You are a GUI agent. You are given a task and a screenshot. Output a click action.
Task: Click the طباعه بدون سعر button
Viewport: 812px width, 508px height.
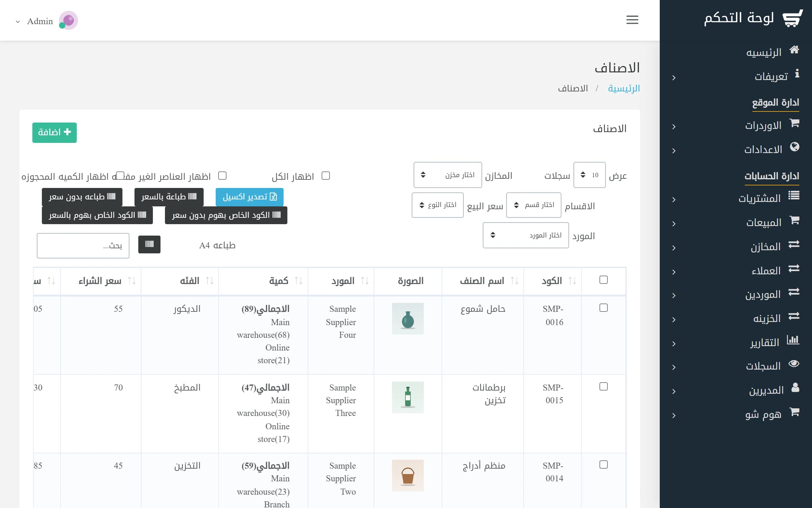(x=82, y=197)
